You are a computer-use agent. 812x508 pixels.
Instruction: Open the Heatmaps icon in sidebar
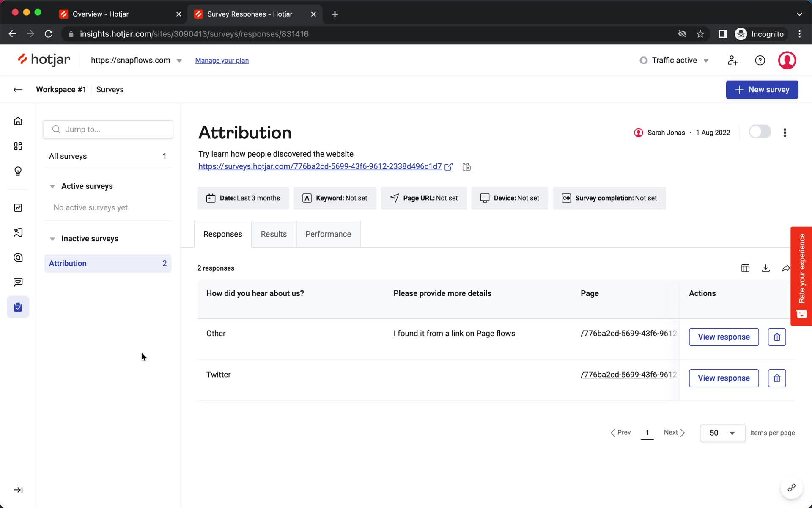(18, 232)
